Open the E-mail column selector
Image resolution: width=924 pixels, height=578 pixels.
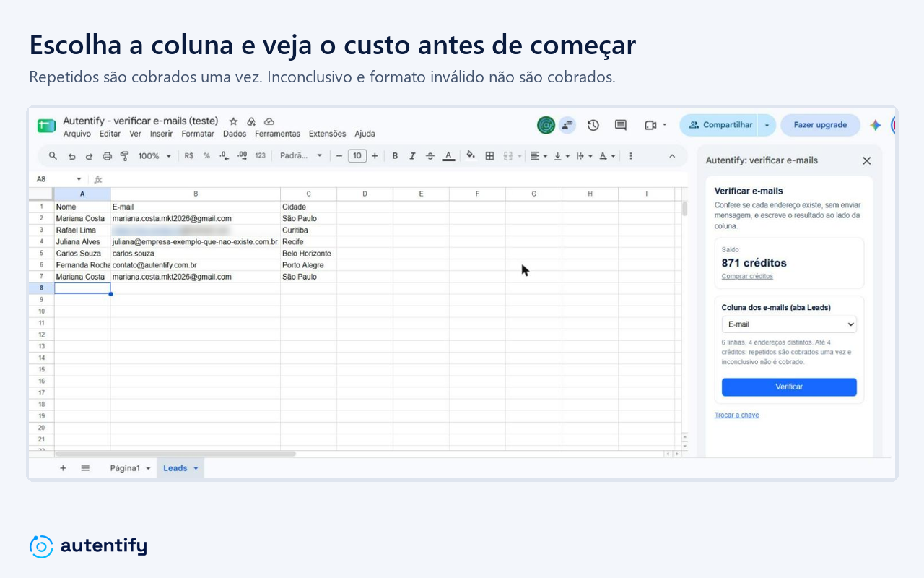(x=789, y=324)
